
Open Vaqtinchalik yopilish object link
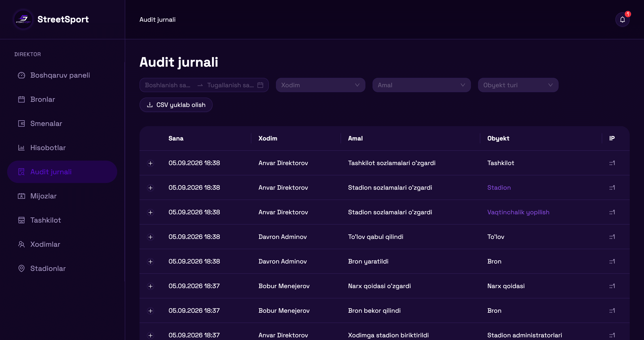tap(518, 212)
